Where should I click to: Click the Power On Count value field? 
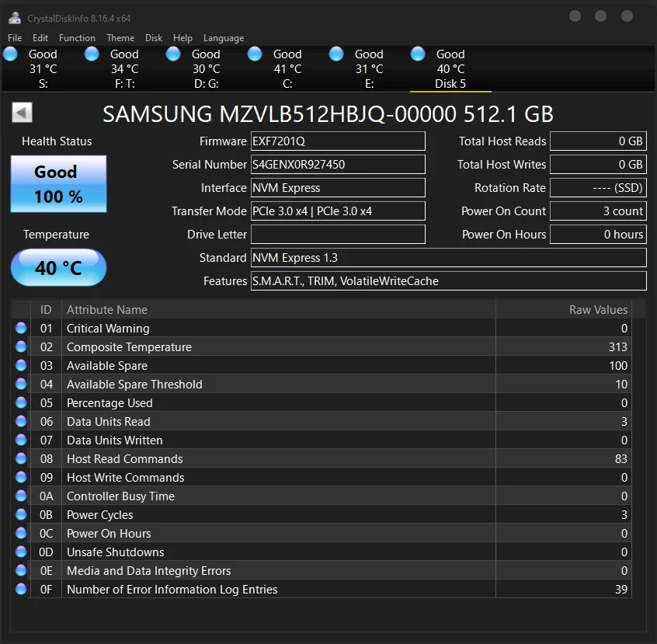pyautogui.click(x=598, y=211)
